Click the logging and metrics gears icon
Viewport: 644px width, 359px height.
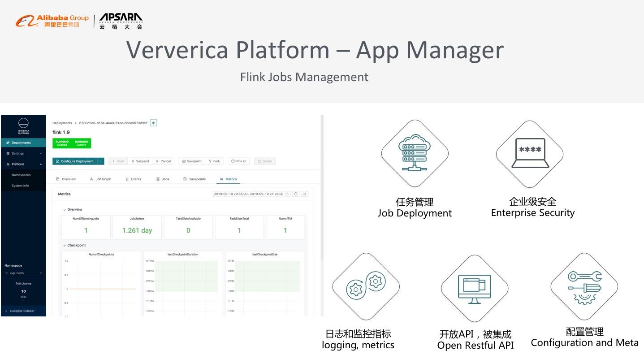[366, 286]
